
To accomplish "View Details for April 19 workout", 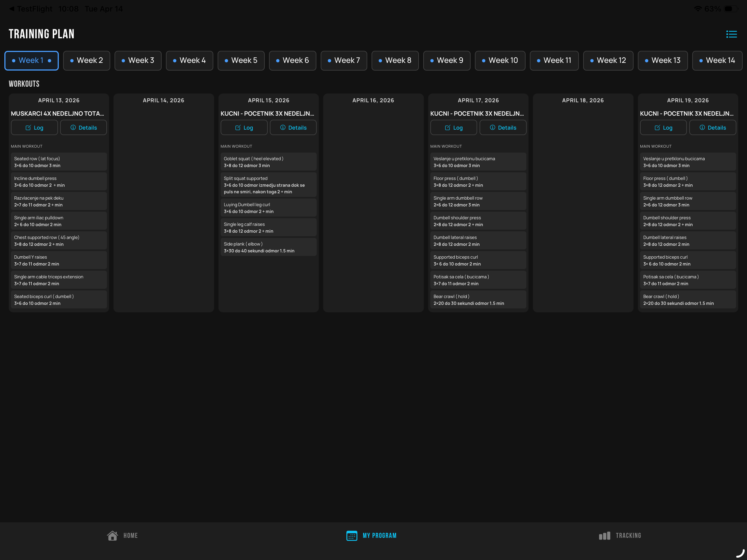I will tap(713, 127).
